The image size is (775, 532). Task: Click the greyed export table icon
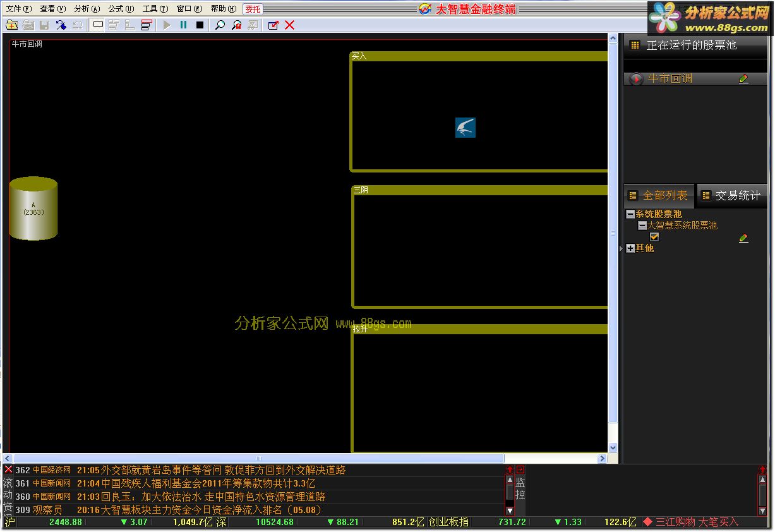(253, 25)
